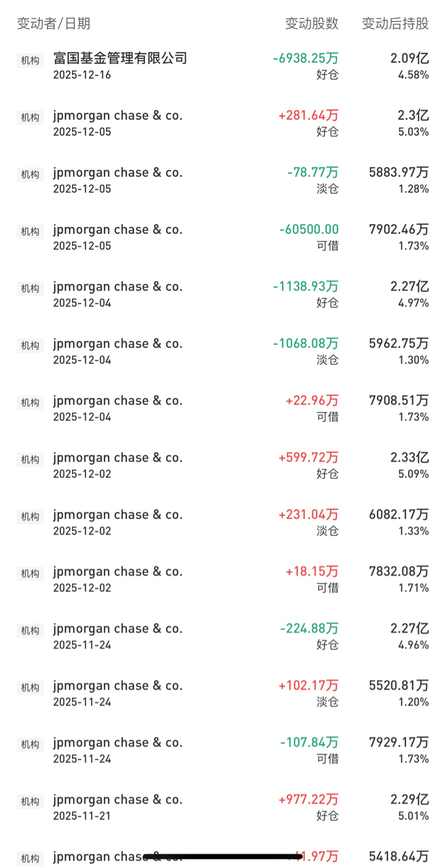Open the jpmorgan entry with -78.77万 change
Viewport: 446px width, 868px height.
pyautogui.click(x=118, y=172)
